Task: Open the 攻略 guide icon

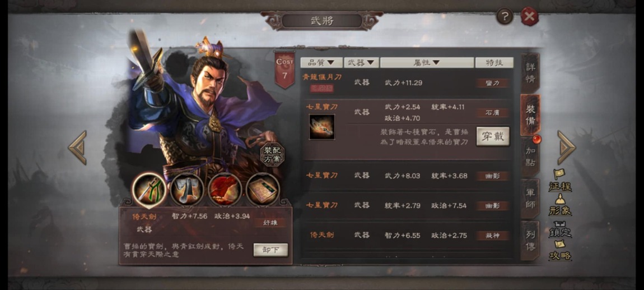Action: point(560,251)
